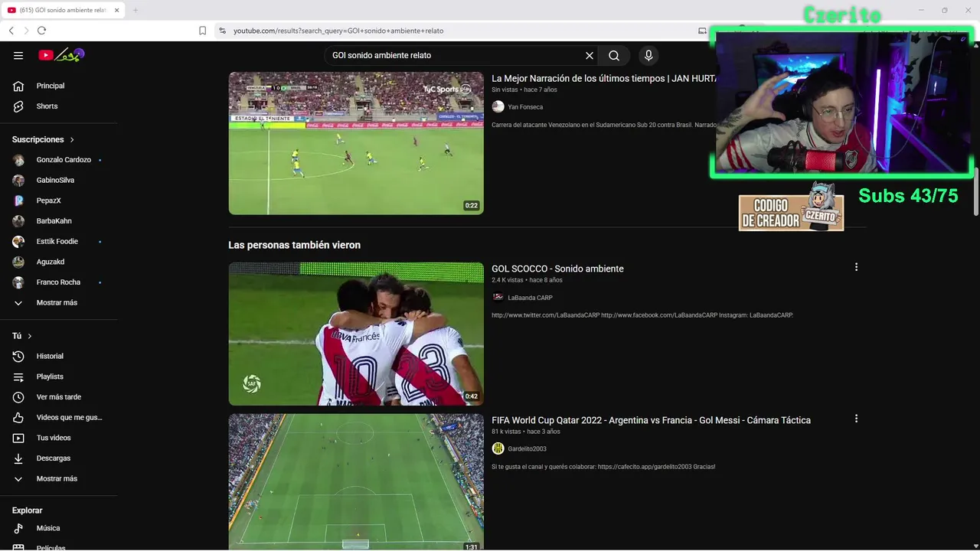Open Gardelito2003 channel link

(x=527, y=449)
